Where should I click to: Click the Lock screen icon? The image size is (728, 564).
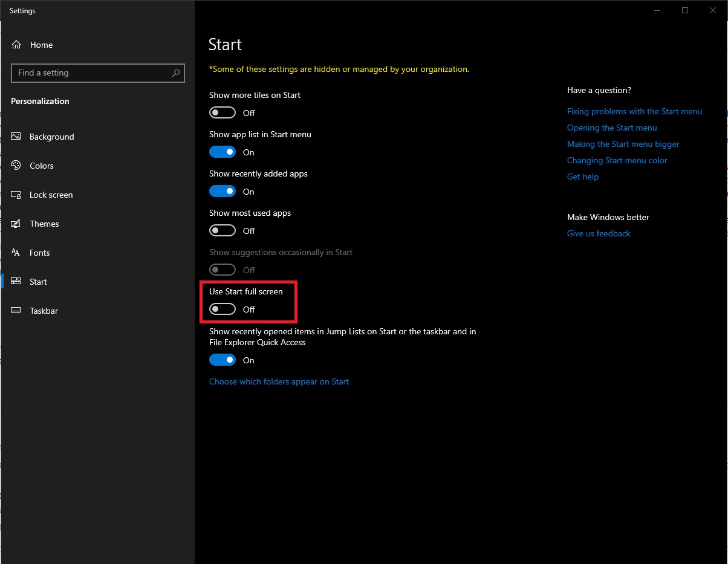pyautogui.click(x=16, y=195)
